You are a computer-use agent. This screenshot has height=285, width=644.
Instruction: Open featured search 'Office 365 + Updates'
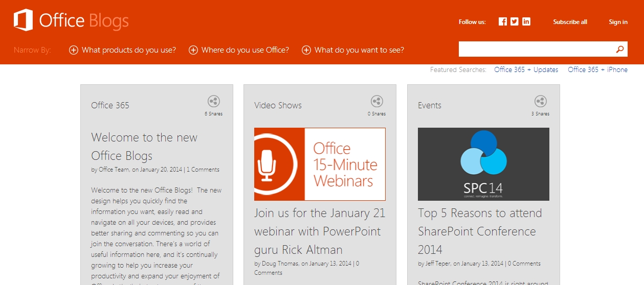coord(526,70)
